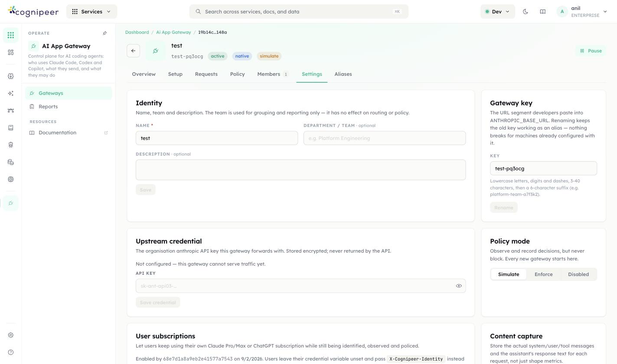This screenshot has height=364, width=617.
Task: Click the simulate badge
Action: tap(269, 56)
